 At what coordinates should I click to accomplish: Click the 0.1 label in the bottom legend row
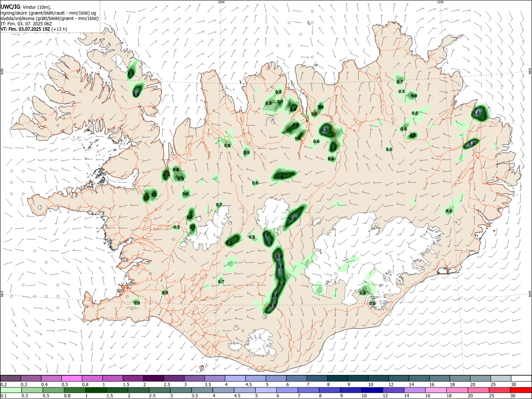pos(3,396)
